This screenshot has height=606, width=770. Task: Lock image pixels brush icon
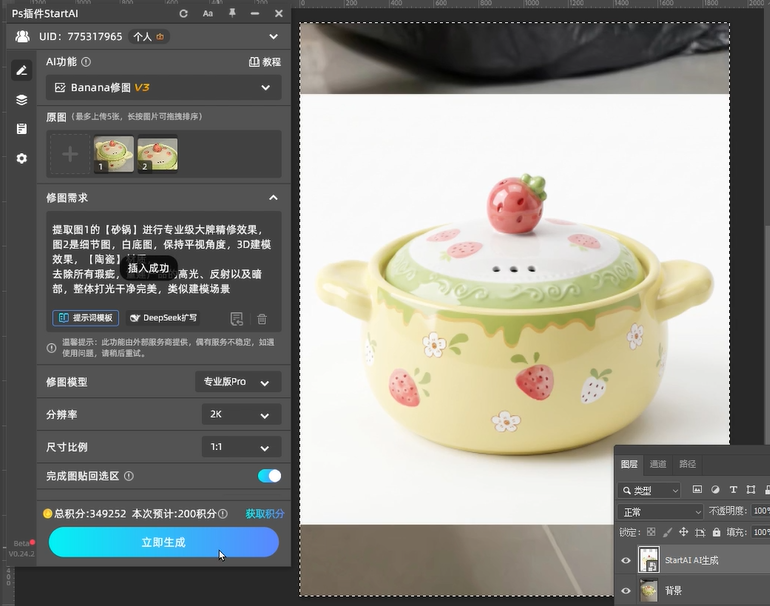pyautogui.click(x=667, y=532)
